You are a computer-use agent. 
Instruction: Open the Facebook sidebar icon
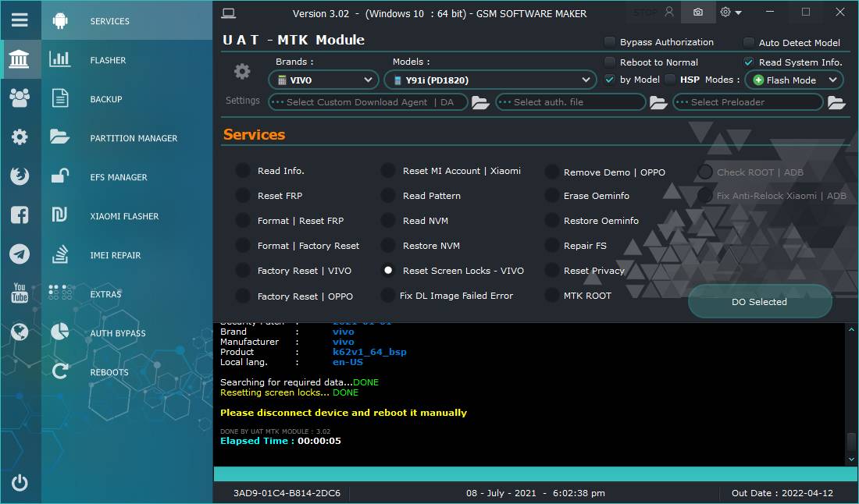pyautogui.click(x=20, y=215)
